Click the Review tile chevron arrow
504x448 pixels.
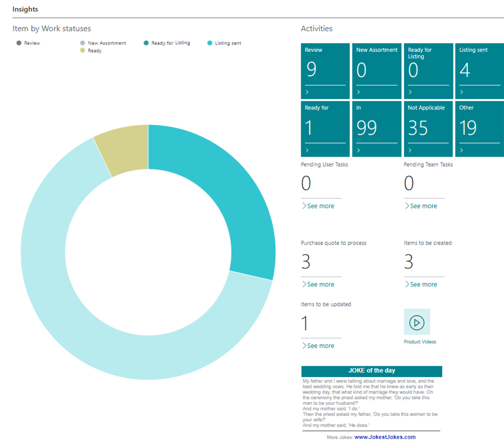[307, 92]
